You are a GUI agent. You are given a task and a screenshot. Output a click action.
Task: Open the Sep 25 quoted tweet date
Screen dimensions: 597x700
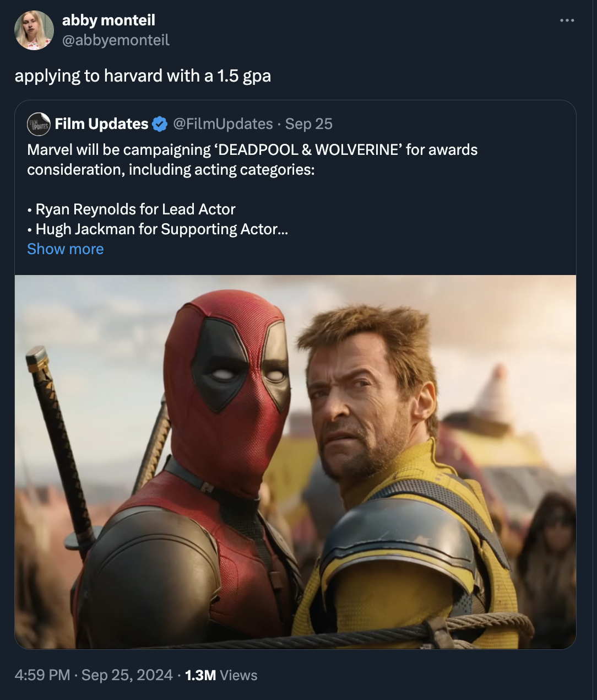(309, 124)
